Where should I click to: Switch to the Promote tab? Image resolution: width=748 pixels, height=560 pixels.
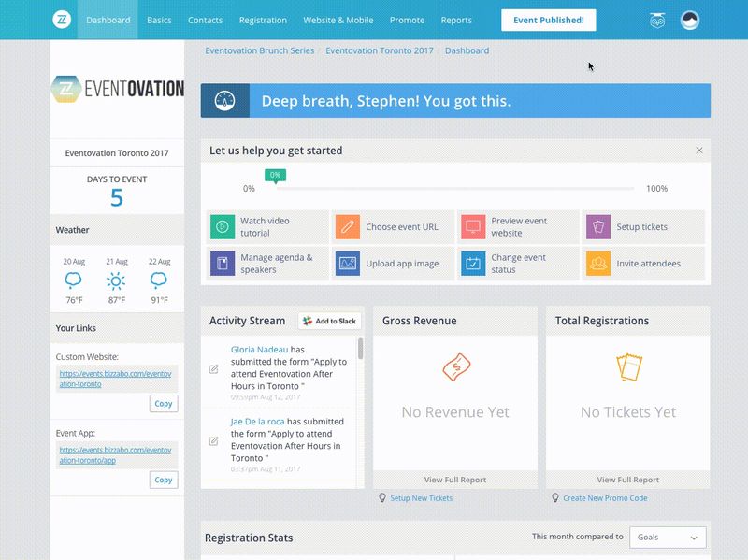407,19
